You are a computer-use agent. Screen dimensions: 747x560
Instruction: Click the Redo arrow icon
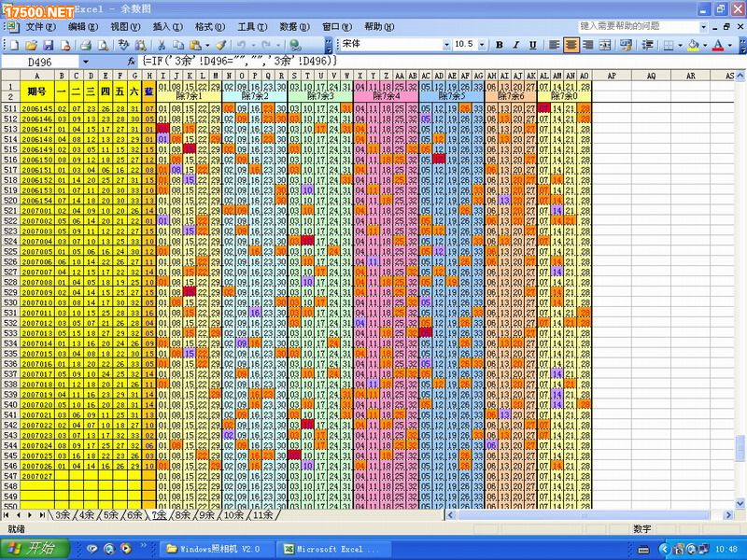(x=266, y=45)
